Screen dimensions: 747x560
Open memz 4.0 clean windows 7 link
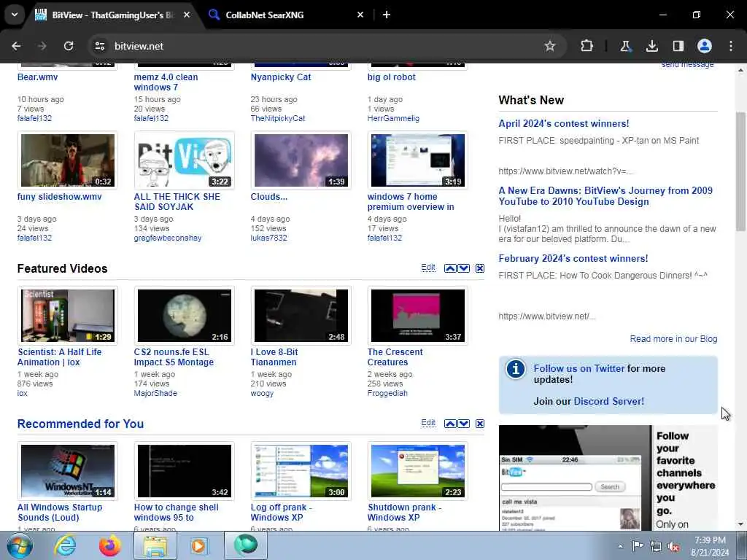pos(166,82)
